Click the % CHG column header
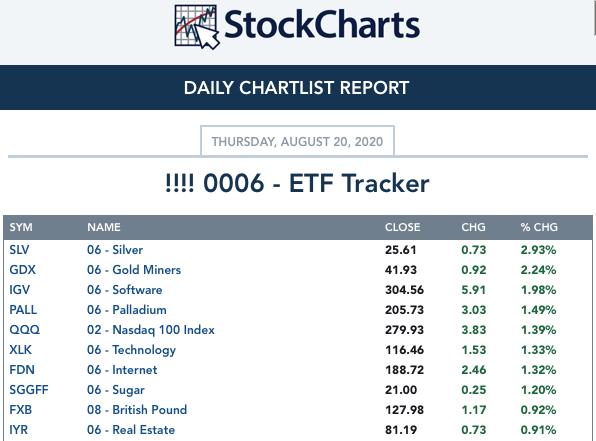The image size is (596, 441). (x=539, y=227)
